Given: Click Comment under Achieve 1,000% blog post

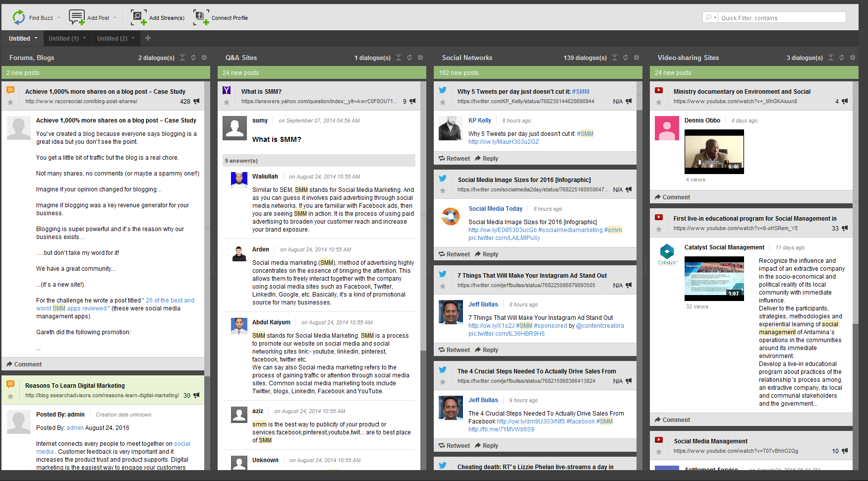Looking at the screenshot, I should click(x=24, y=364).
